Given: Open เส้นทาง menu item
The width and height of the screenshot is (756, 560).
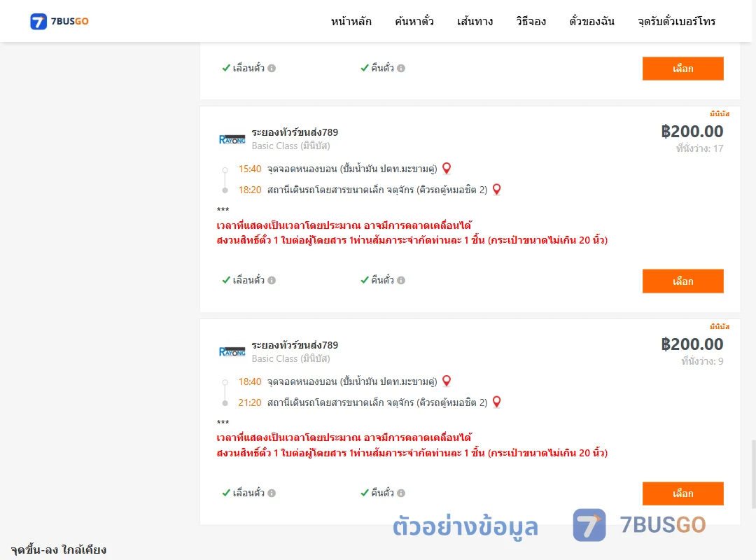Looking at the screenshot, I should (475, 21).
